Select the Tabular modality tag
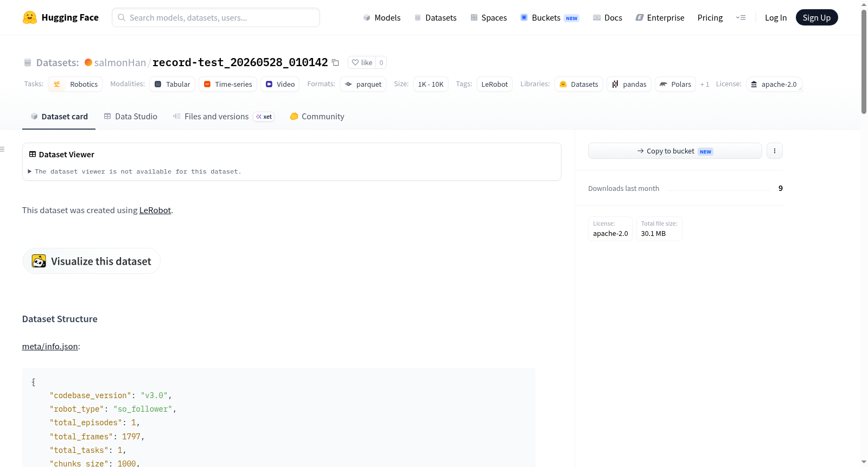Image resolution: width=868 pixels, height=467 pixels. coord(173,84)
